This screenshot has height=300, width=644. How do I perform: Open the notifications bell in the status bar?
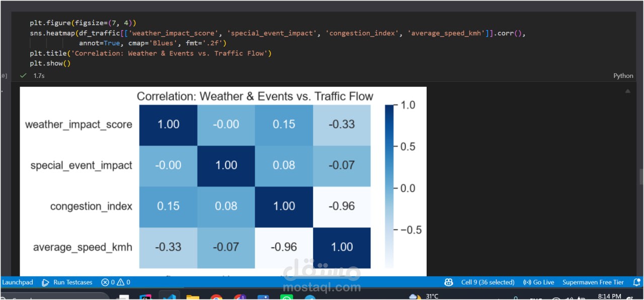coord(636,282)
